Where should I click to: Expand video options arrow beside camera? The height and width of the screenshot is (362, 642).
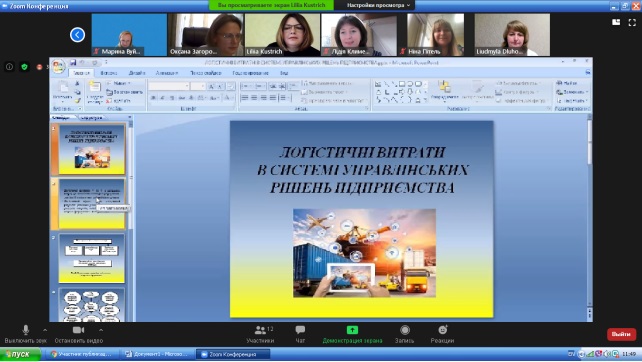click(101, 330)
